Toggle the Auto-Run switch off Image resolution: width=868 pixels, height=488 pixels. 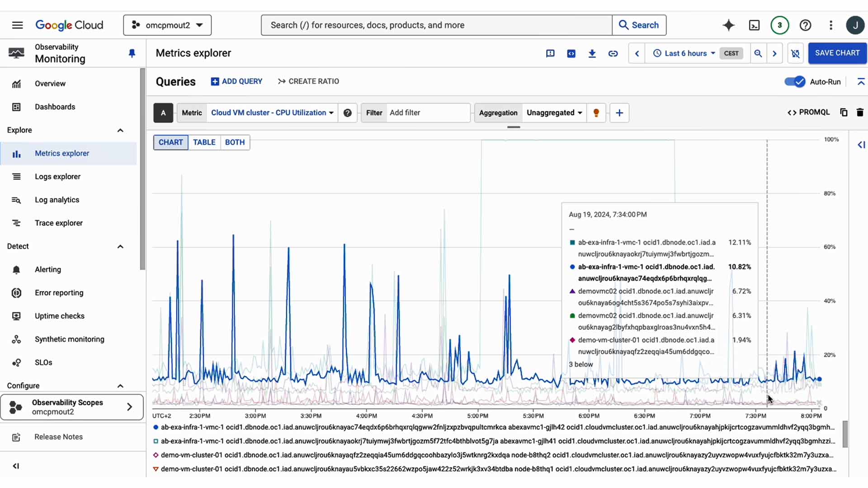coord(794,82)
